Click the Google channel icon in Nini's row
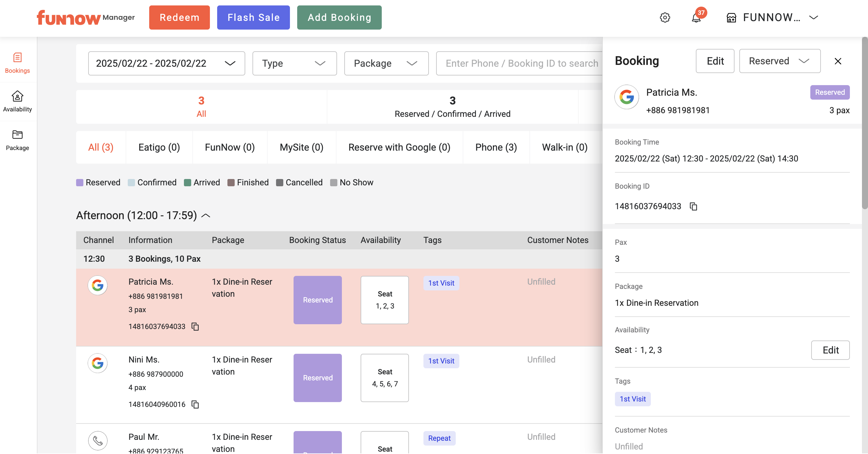This screenshot has width=868, height=454. (97, 363)
